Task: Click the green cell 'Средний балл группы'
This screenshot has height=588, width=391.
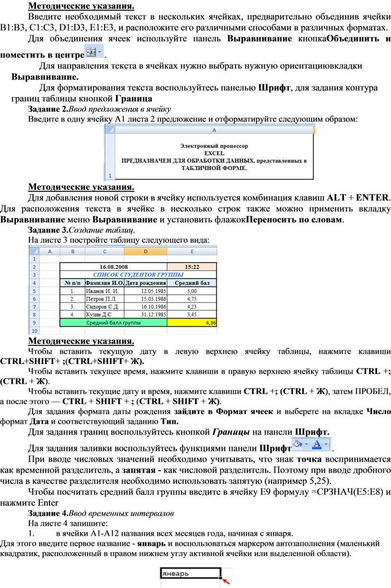Action: point(113,323)
